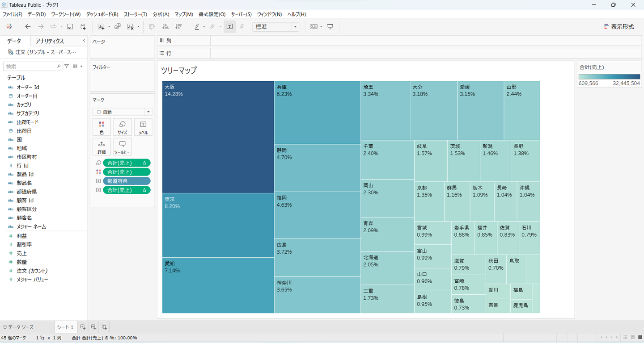This screenshot has width=644, height=343.
Task: Click the 表示形式 Show Me button
Action: click(x=619, y=27)
